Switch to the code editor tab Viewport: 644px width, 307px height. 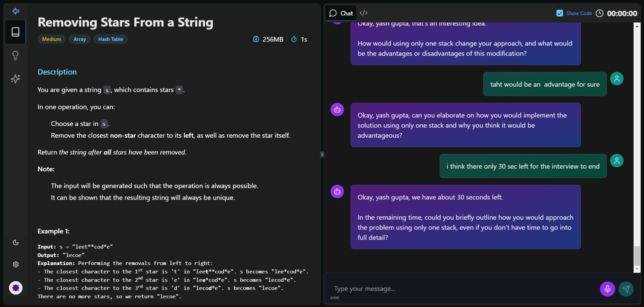tap(363, 13)
